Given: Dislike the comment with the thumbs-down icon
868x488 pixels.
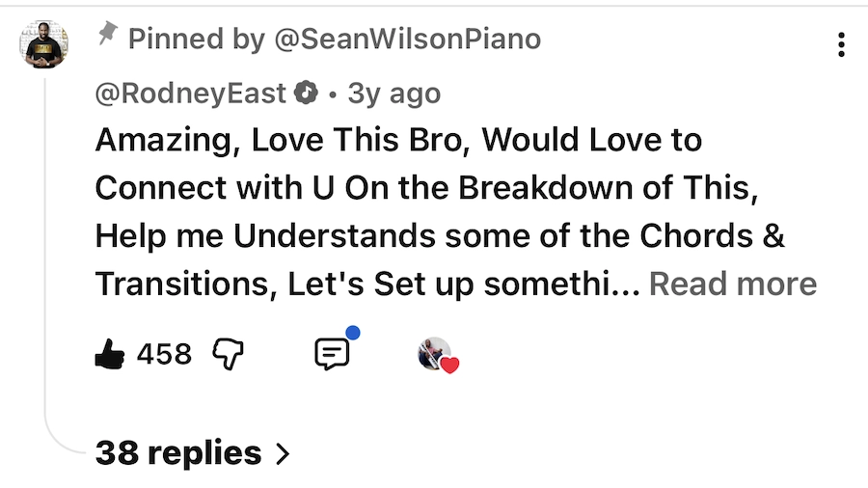Looking at the screenshot, I should tap(227, 355).
